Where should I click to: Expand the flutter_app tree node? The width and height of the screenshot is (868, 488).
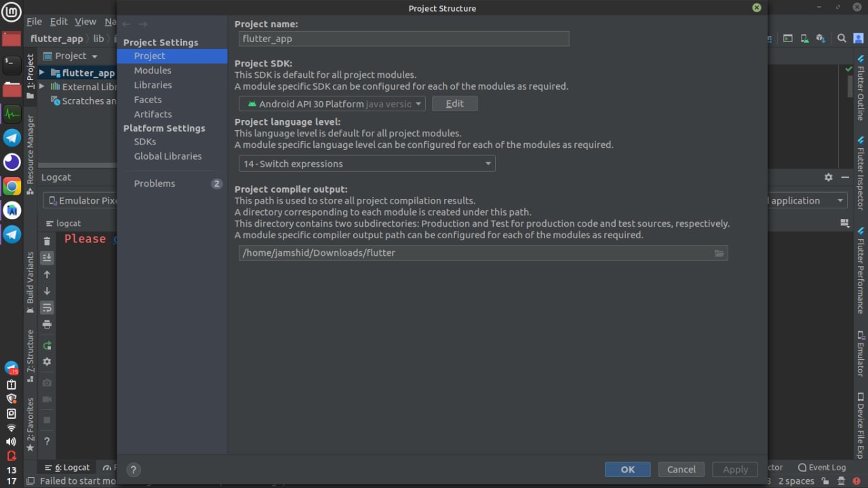(x=42, y=73)
